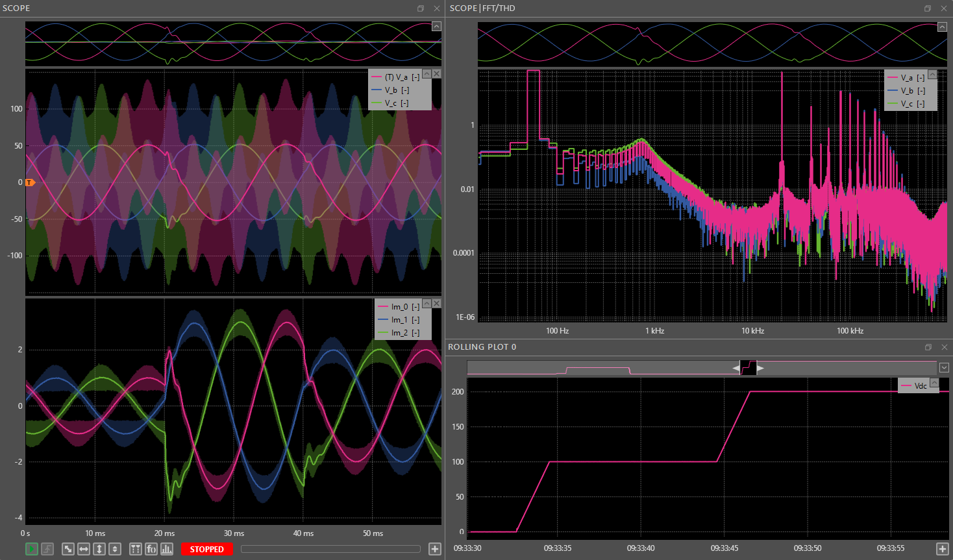953x560 pixels.
Task: Collapse the Vdc legend in rolling plot
Action: pyautogui.click(x=934, y=383)
